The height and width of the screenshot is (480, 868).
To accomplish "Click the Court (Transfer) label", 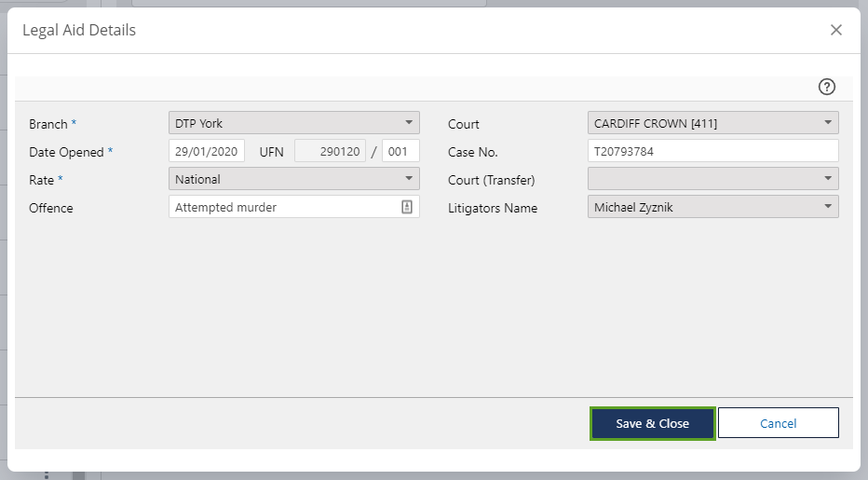I will pyautogui.click(x=492, y=180).
